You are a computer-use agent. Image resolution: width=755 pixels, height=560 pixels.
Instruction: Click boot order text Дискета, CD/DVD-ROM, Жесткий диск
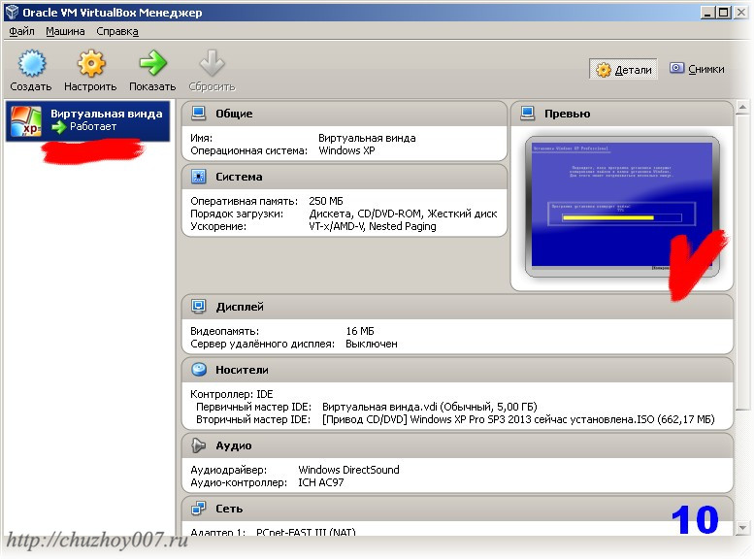[403, 214]
